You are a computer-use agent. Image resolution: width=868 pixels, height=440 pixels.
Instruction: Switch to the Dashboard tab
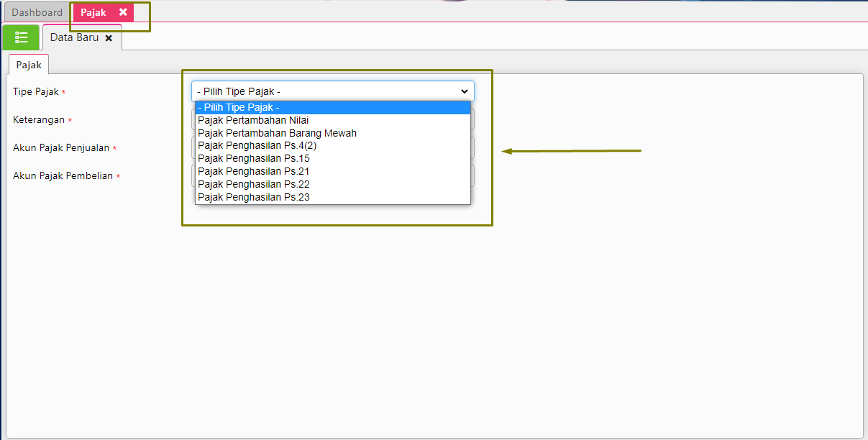[x=37, y=12]
